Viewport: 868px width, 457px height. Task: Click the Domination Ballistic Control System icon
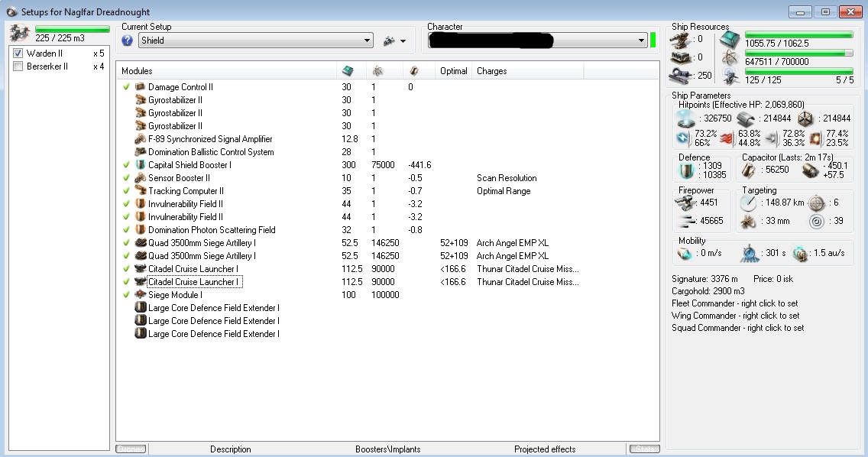point(140,151)
